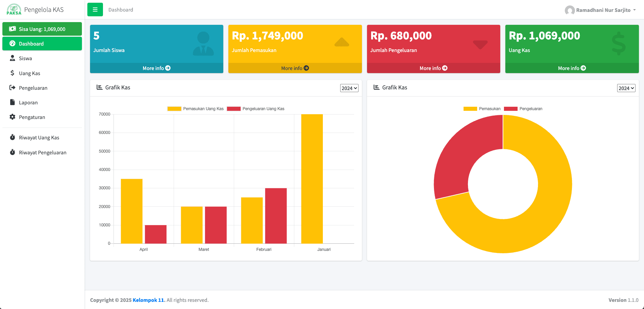This screenshot has width=644, height=309.
Task: Open the year dropdown on bar chart
Action: coord(349,88)
